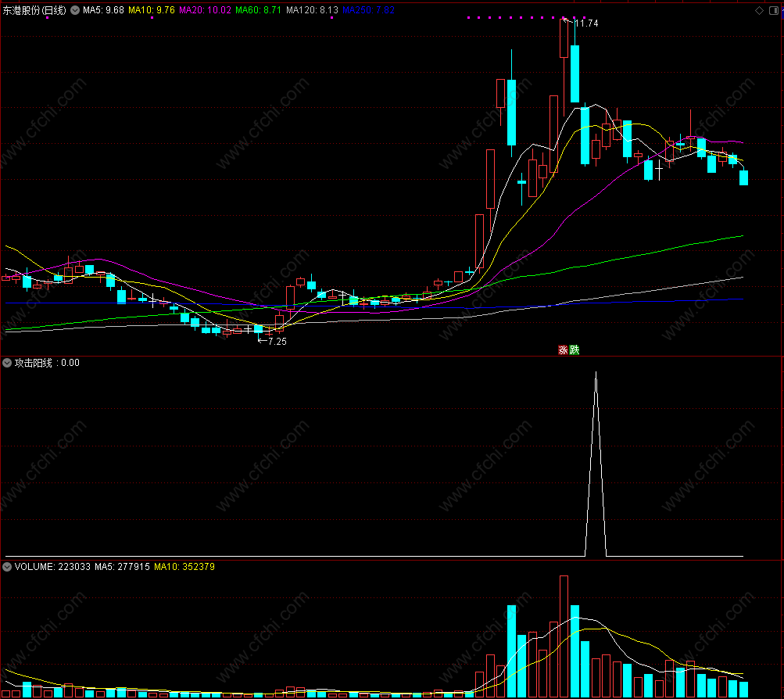784x699 pixels.
Task: Click the 7.25 low price label
Action: [x=277, y=342]
